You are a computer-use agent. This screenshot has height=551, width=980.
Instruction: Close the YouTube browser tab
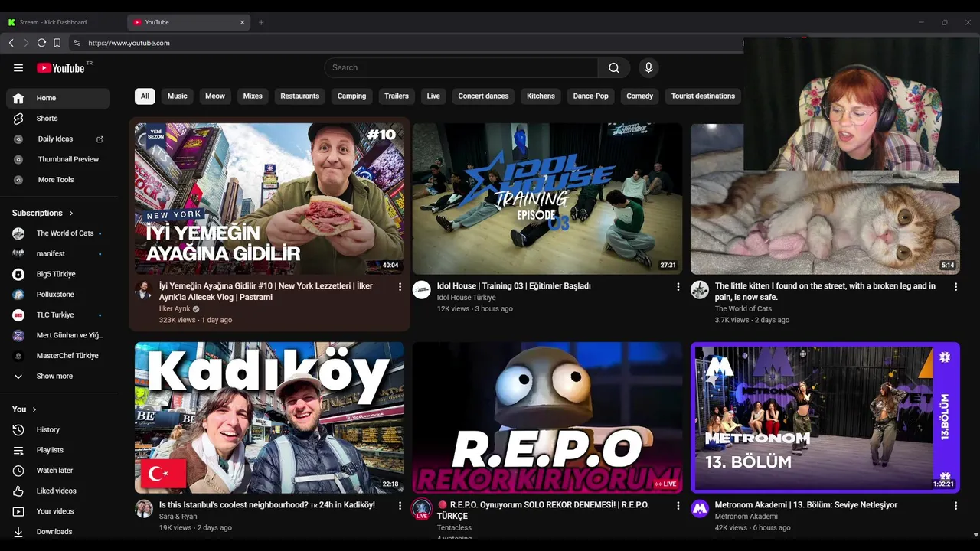[243, 22]
